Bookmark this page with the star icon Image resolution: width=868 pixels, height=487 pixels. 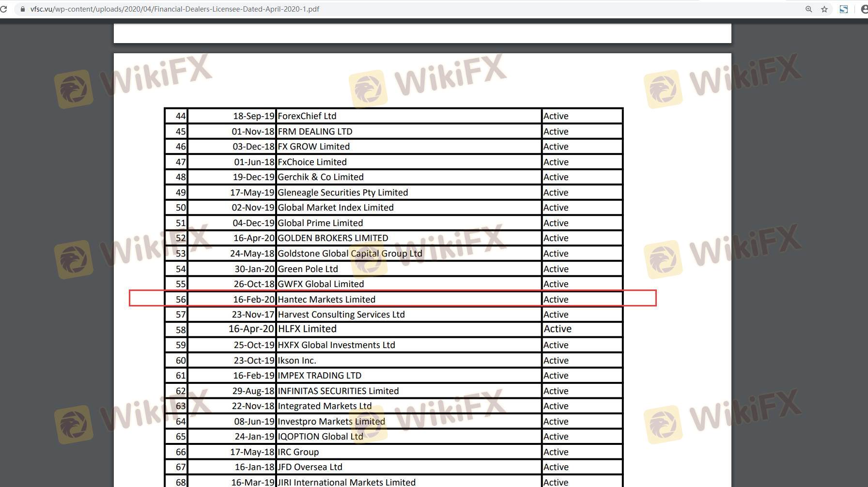824,9
